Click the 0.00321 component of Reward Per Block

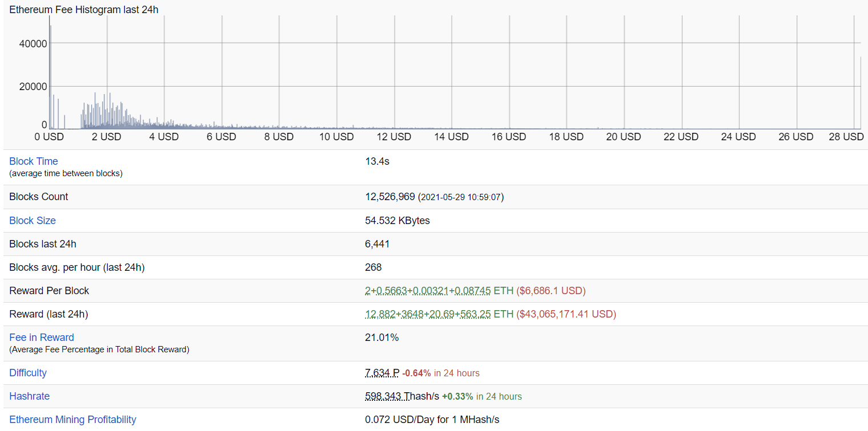click(431, 291)
